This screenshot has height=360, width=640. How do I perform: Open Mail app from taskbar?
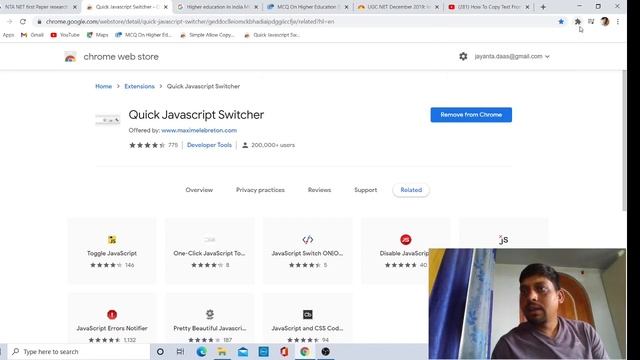[x=243, y=351]
